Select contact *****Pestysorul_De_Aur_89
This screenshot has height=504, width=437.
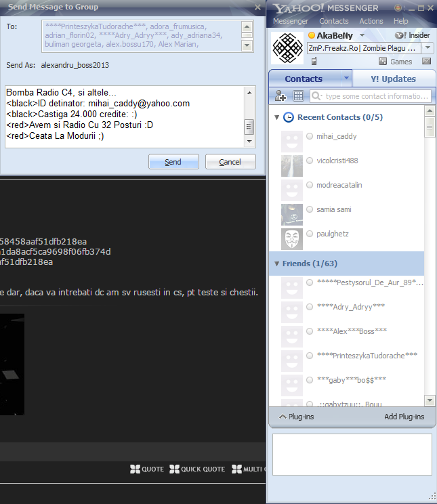pyautogui.click(x=370, y=282)
